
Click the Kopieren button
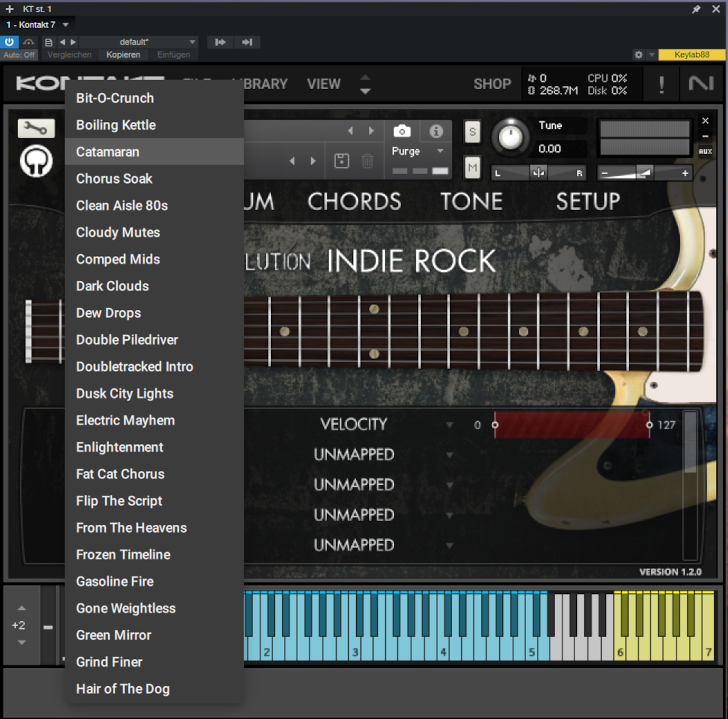click(123, 55)
